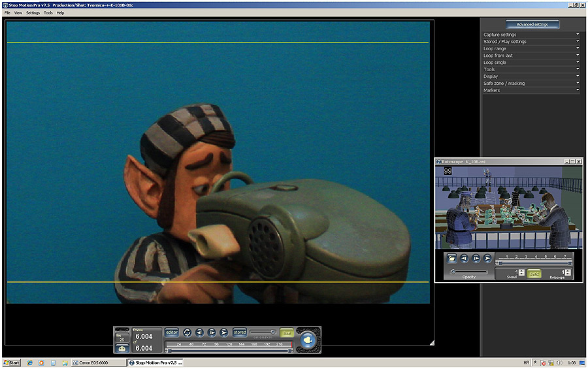Expand Loop from last section
588x369 pixels.
(x=531, y=56)
